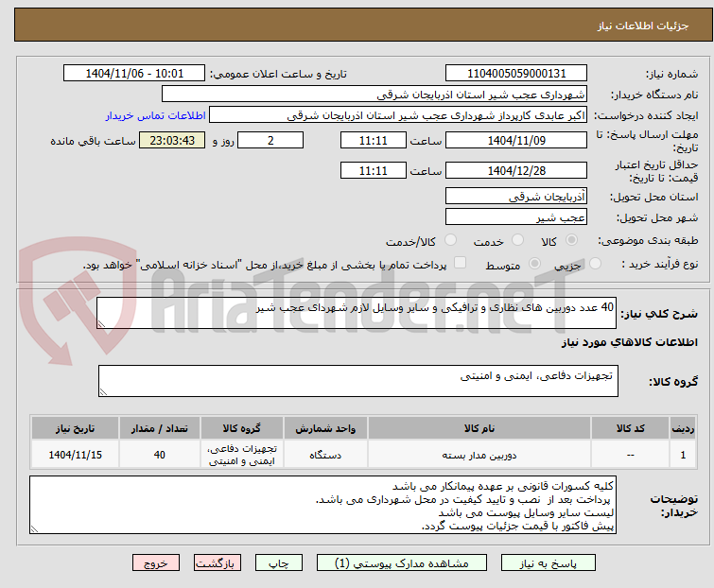
Task: Click the remaining days field showing 2
Action: point(270,140)
